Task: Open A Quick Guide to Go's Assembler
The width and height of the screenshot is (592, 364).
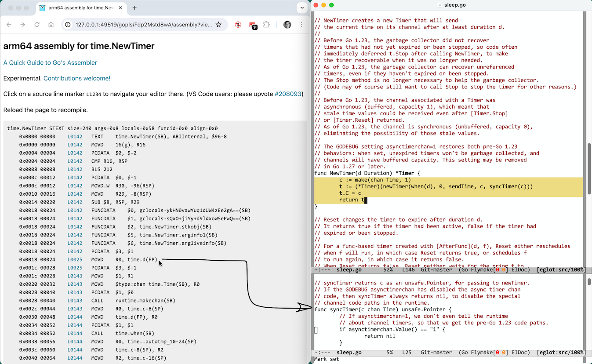Action: pyautogui.click(x=50, y=63)
